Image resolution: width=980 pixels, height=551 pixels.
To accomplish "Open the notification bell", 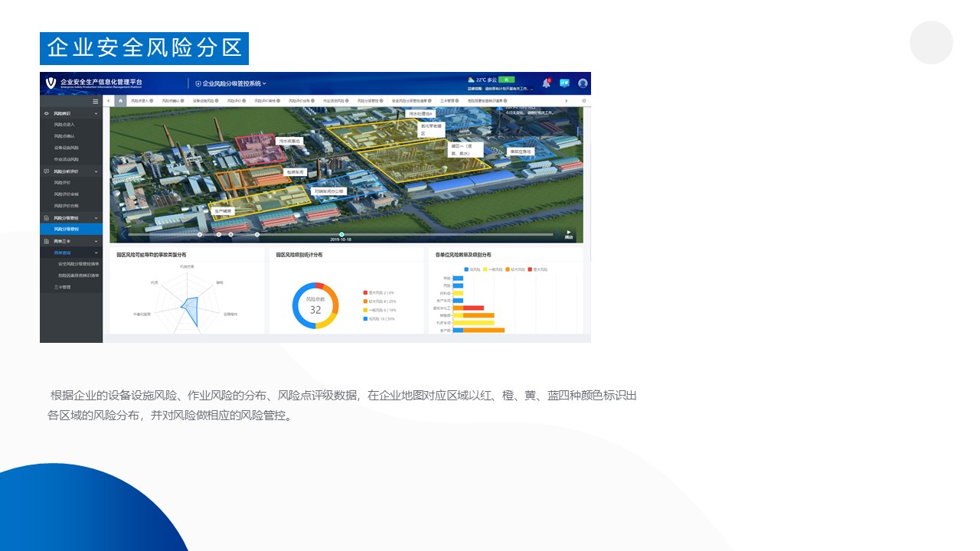I will coord(546,83).
